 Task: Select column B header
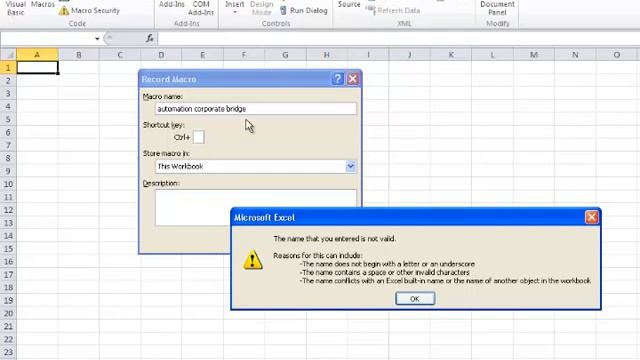(x=79, y=54)
